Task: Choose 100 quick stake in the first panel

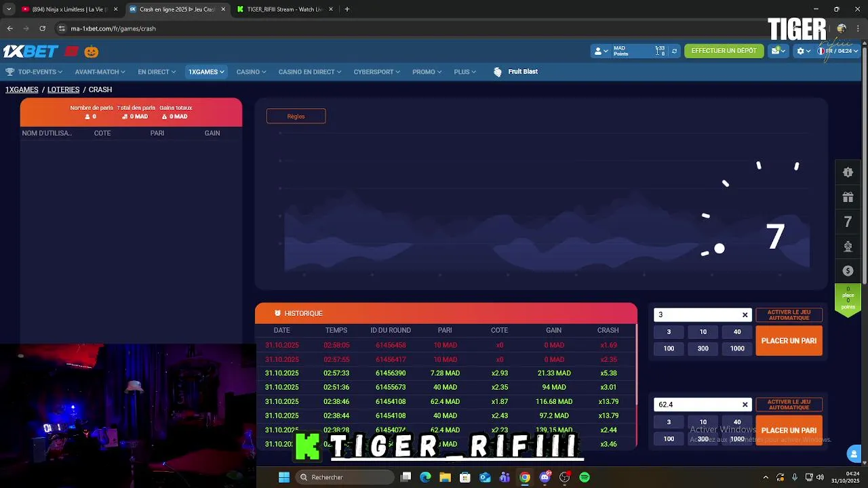Action: pyautogui.click(x=669, y=348)
